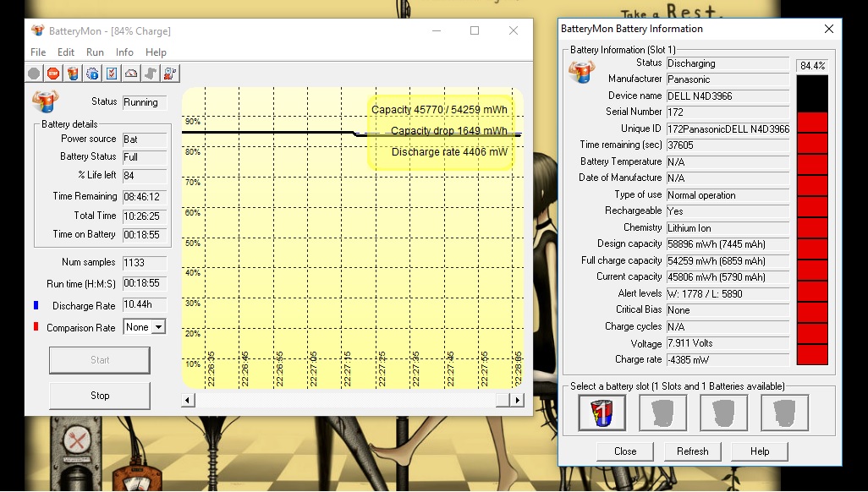This screenshot has width=868, height=492.
Task: Click the Alert levels field W: 1778 / L: 5890
Action: click(x=728, y=294)
